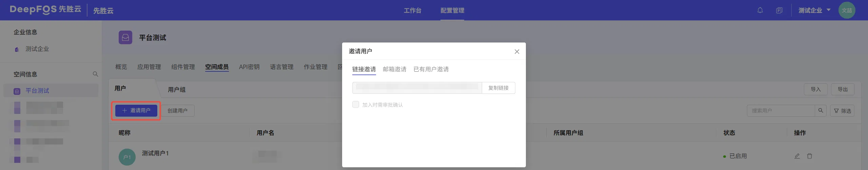Click the 测试用户1 avatar circle
This screenshot has height=170, width=868.
(x=127, y=157)
